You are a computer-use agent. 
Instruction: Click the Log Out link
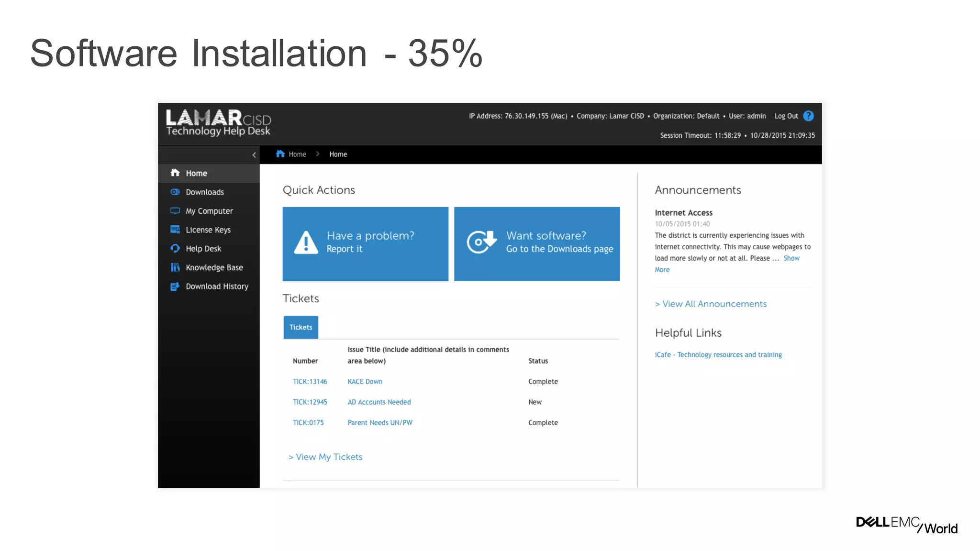pyautogui.click(x=786, y=116)
